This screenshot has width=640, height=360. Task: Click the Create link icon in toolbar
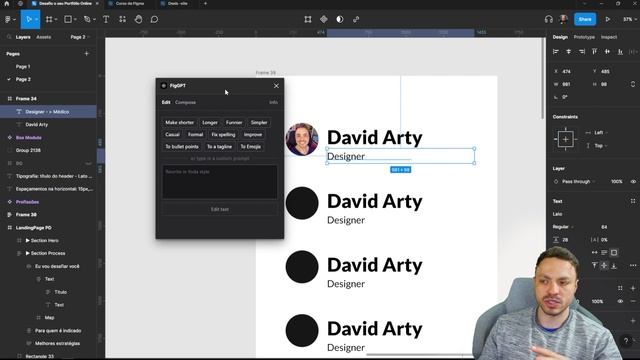click(356, 19)
